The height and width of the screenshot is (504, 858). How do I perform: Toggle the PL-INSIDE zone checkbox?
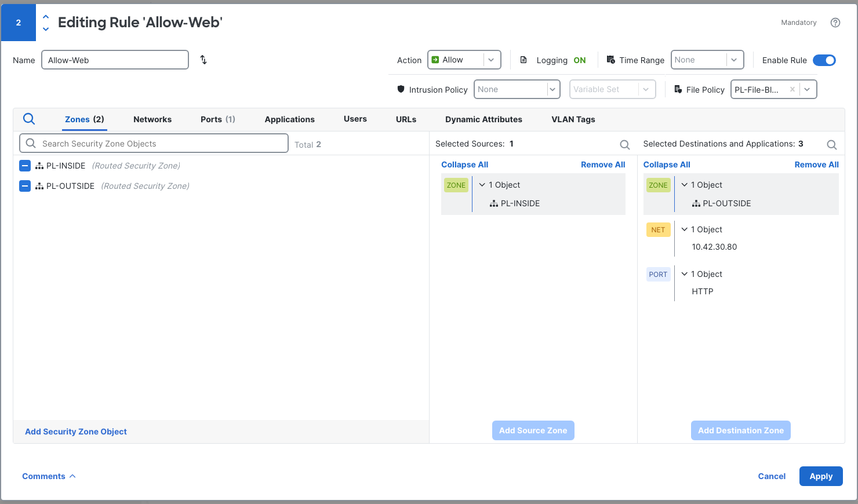[25, 166]
